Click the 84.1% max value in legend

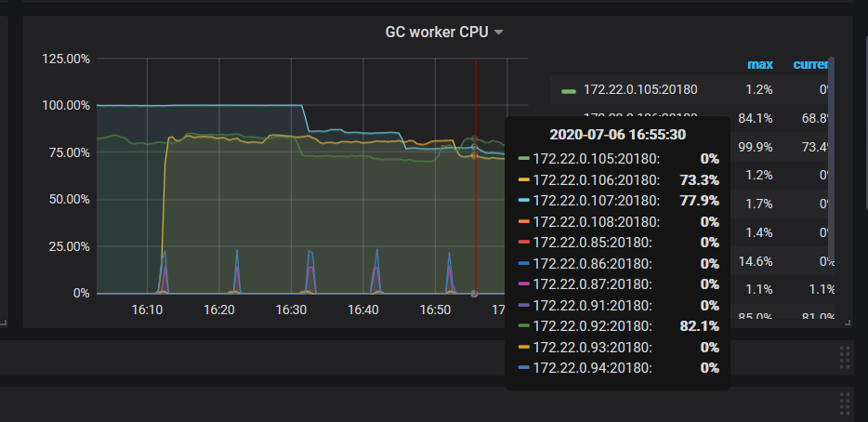755,119
